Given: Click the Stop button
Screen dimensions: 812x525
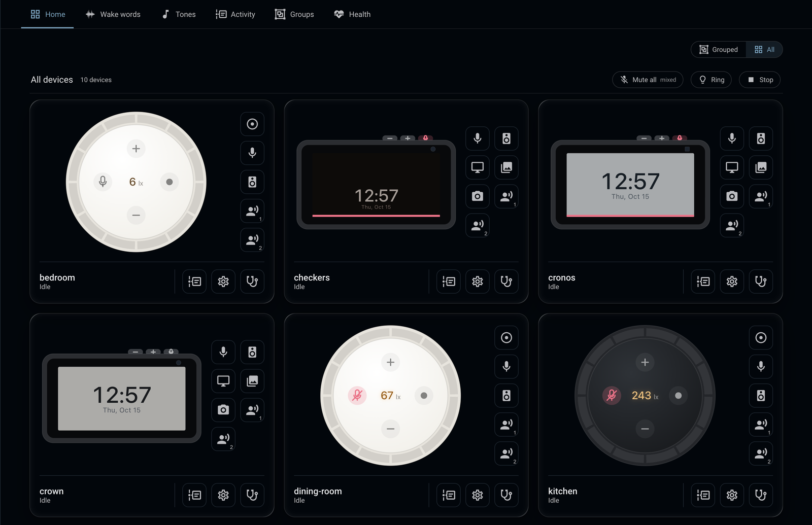Looking at the screenshot, I should 760,80.
